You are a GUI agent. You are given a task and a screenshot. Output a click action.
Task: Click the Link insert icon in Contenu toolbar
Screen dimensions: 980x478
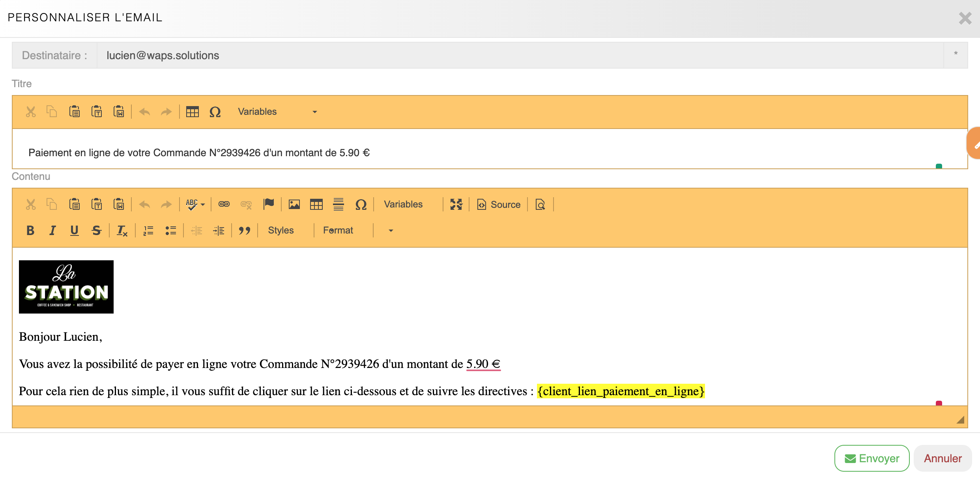coord(224,204)
